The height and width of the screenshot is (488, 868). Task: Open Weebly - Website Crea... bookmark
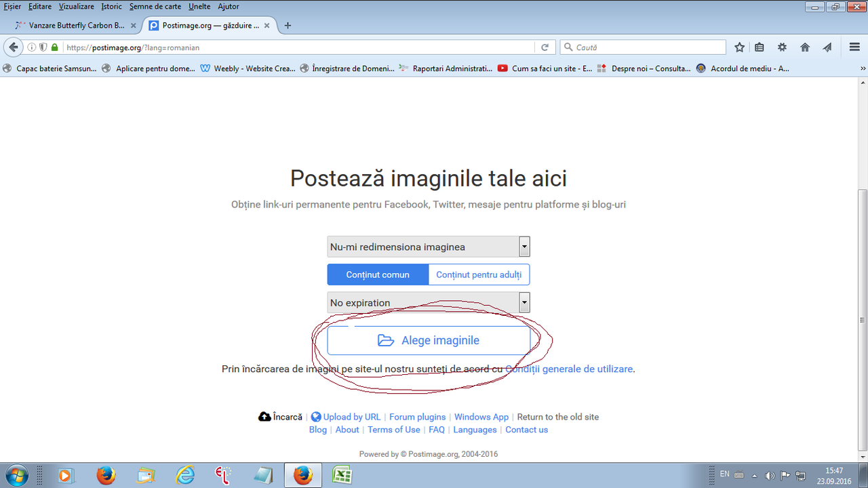point(248,68)
